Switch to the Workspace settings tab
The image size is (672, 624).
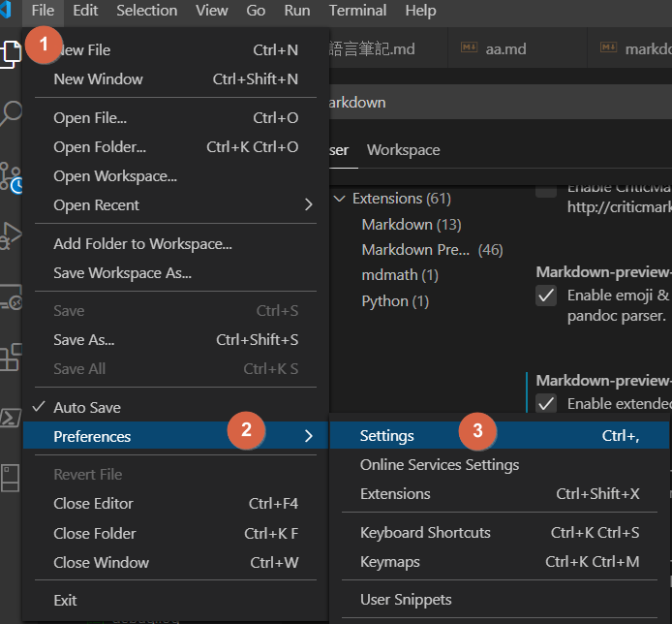[x=403, y=150]
